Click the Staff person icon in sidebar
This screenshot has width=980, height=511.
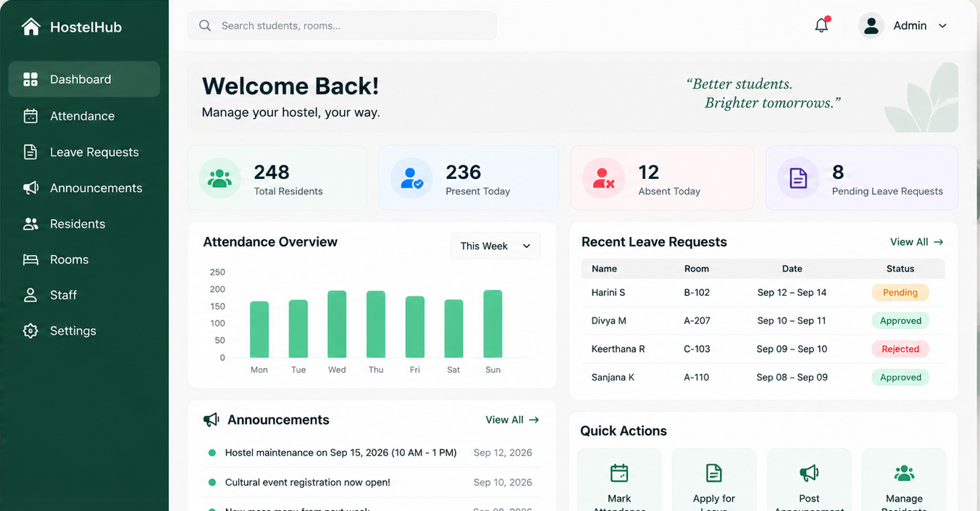click(30, 295)
